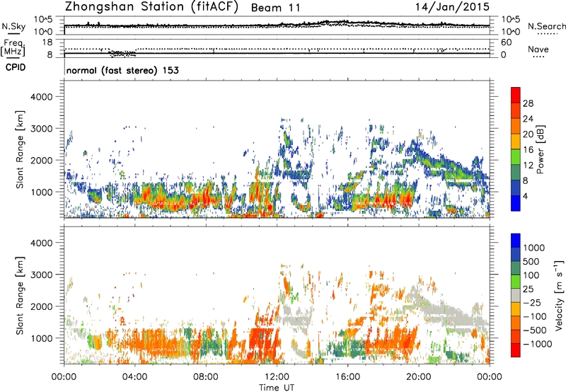
Task: Click the "4" power colorbar label
Action: (525, 196)
